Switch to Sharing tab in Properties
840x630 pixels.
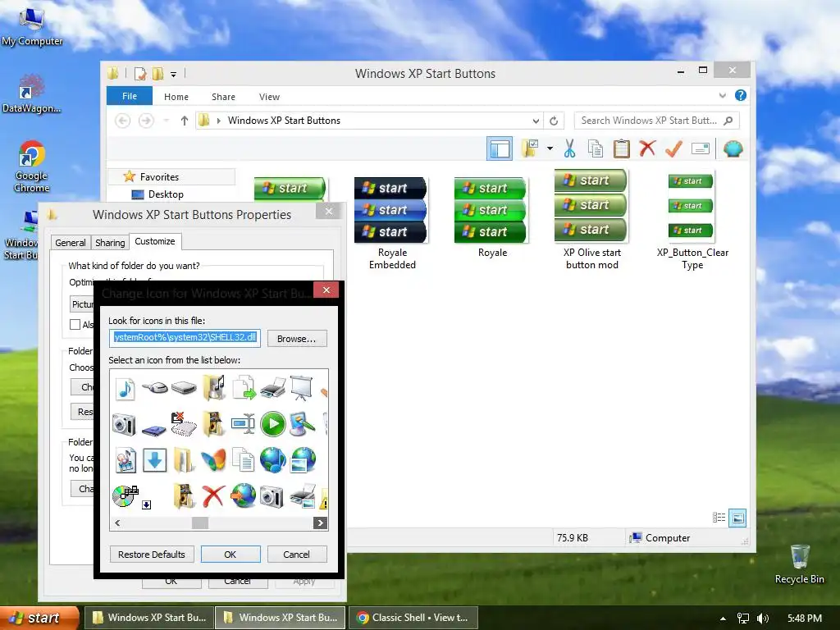[x=110, y=242]
